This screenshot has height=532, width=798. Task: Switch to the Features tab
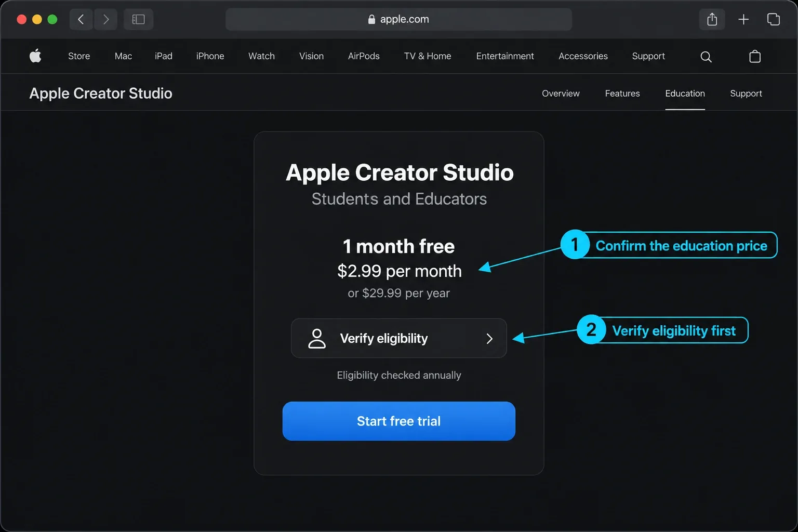tap(622, 94)
